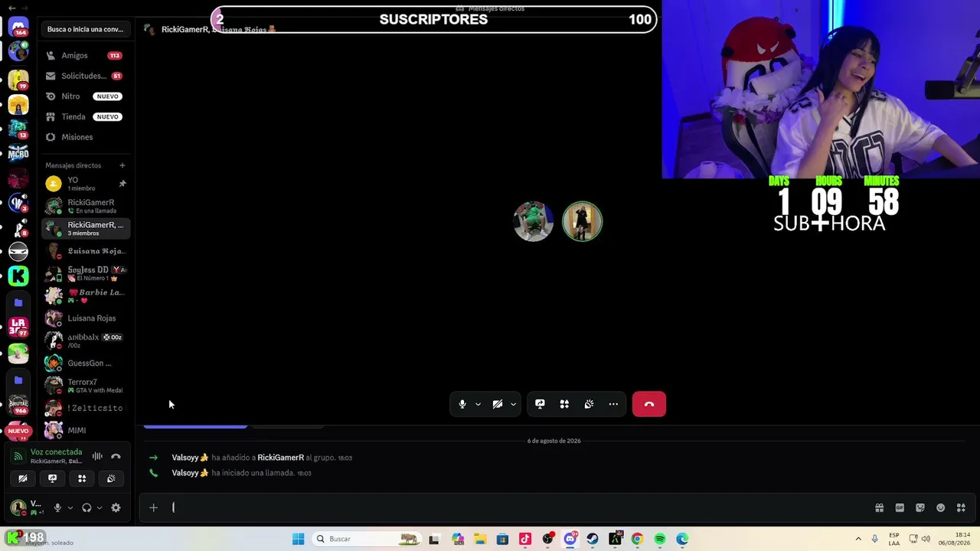Image resolution: width=980 pixels, height=551 pixels.
Task: Attach a file with the plus button
Action: pyautogui.click(x=153, y=507)
